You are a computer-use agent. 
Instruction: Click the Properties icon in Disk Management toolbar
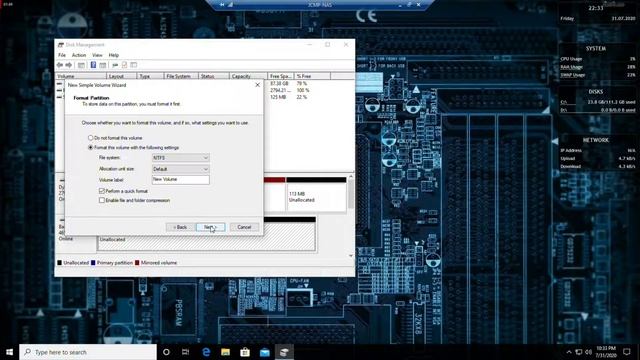pyautogui.click(x=124, y=65)
